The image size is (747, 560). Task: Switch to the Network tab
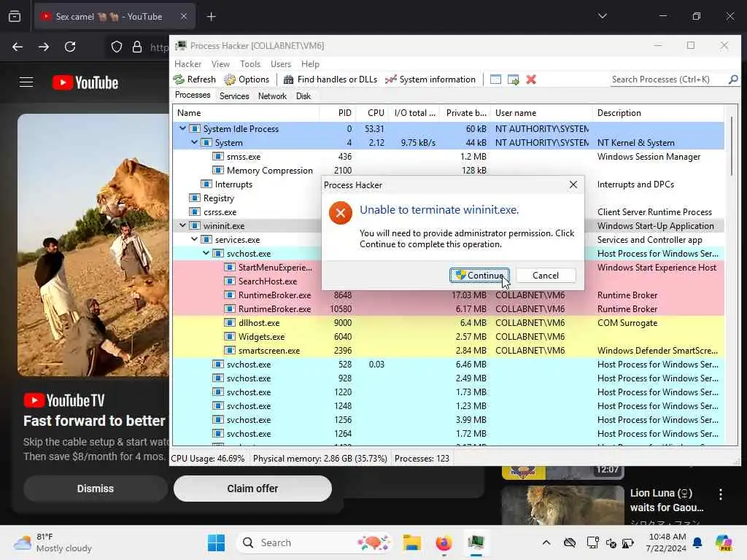pos(273,96)
